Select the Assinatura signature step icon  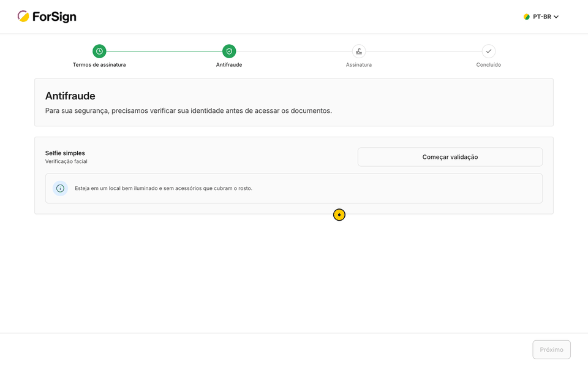click(359, 51)
